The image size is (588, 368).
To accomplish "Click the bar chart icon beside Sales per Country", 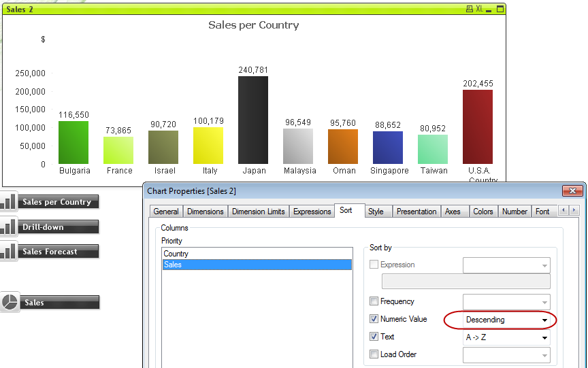I will coord(8,202).
